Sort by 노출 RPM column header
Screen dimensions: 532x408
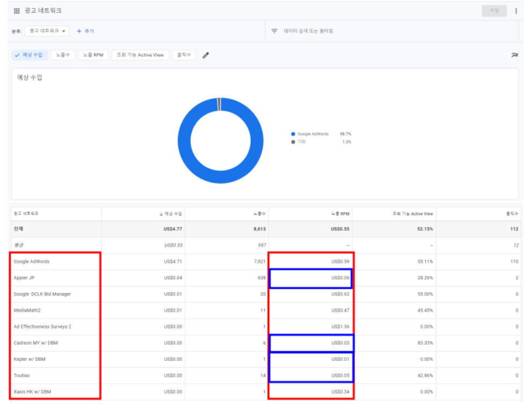[340, 214]
